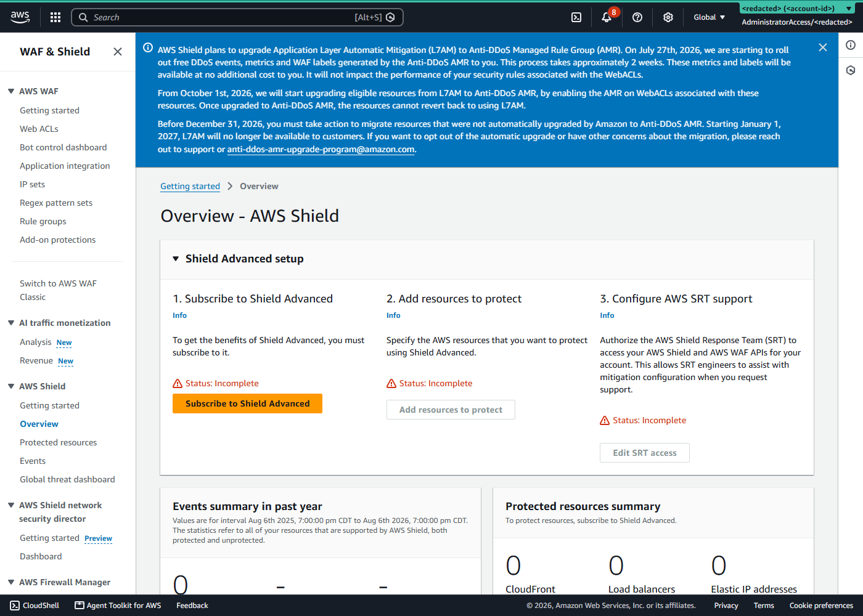
Task: Collapse the Shield Advanced setup panel
Action: click(x=176, y=259)
